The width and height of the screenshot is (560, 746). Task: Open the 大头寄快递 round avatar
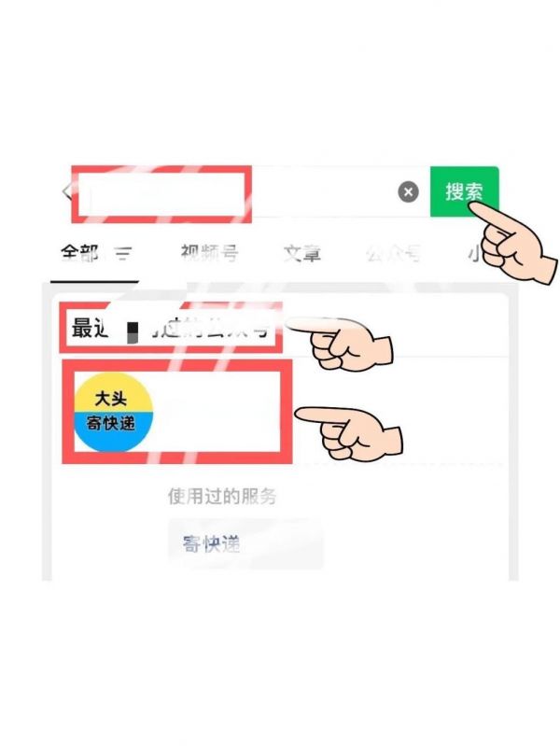113,412
